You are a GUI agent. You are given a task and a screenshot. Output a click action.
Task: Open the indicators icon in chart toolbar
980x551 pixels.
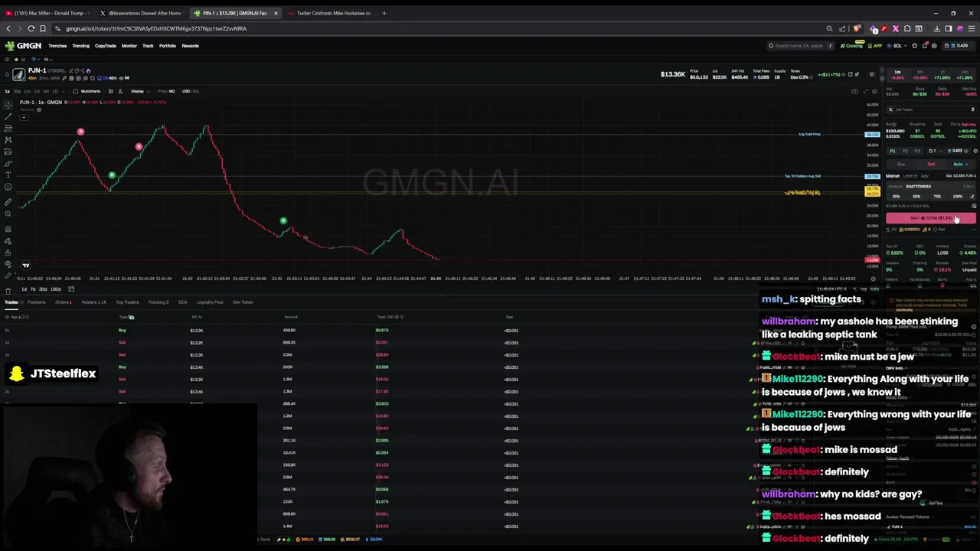[110, 91]
